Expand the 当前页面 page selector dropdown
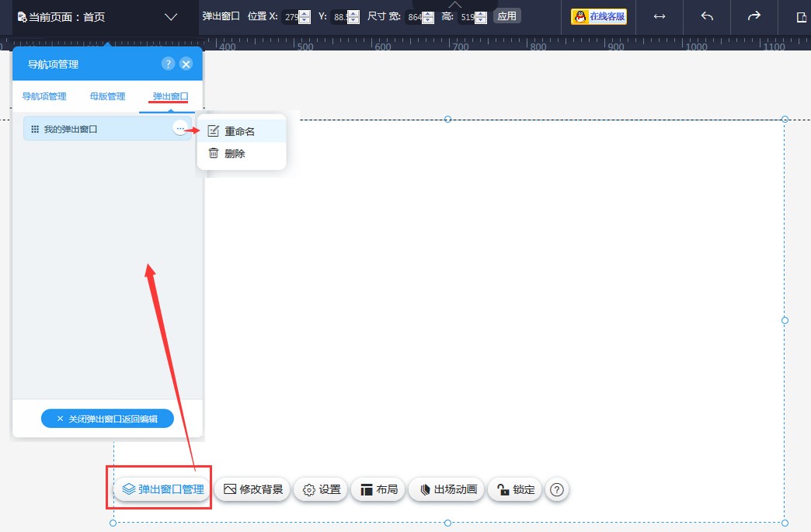 click(x=172, y=17)
